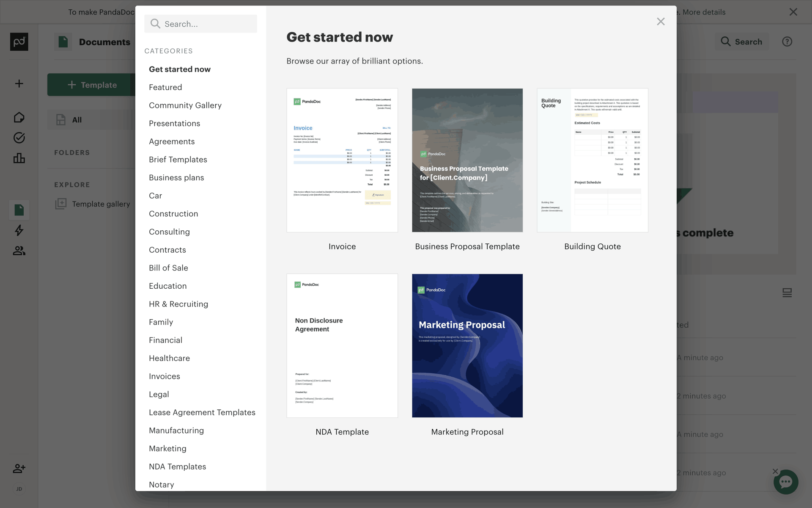Select the Notary category

pos(162,484)
